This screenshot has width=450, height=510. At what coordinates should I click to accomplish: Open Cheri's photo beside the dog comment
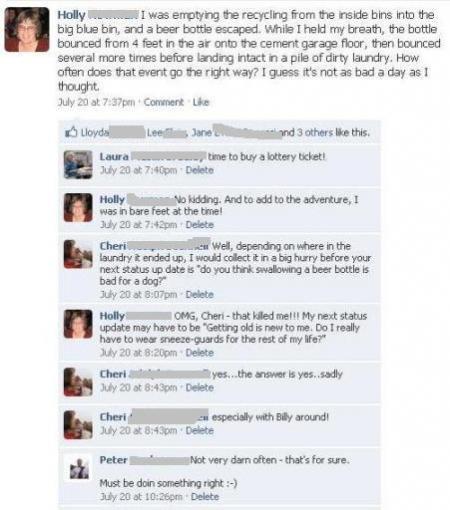coord(78,254)
